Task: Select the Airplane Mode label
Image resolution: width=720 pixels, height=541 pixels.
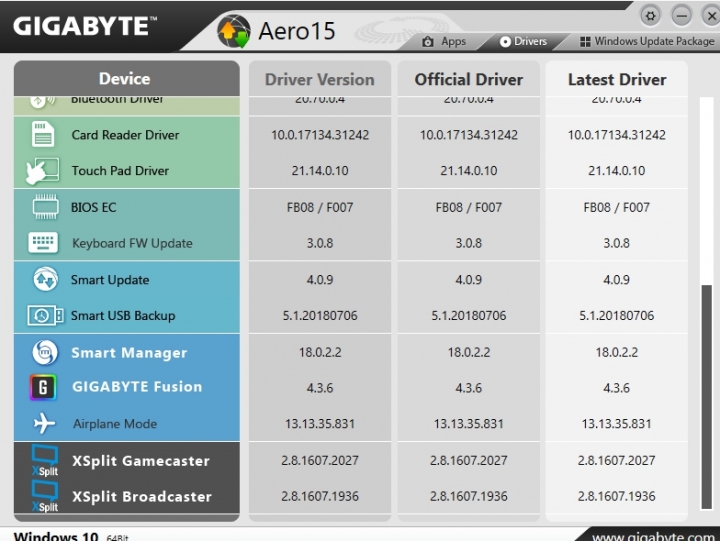Action: click(115, 424)
